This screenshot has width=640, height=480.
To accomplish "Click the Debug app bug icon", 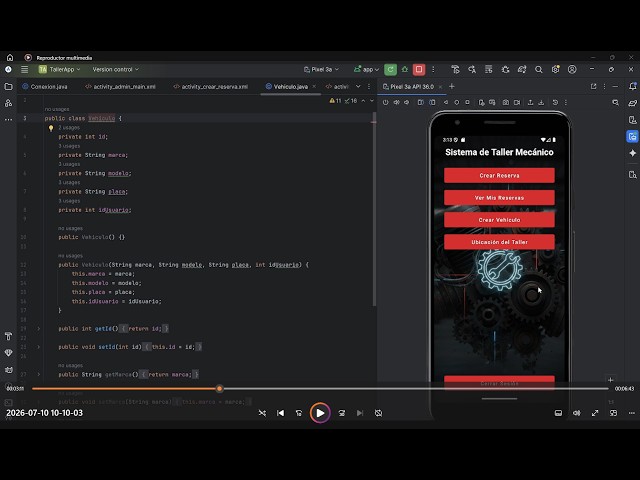I will pyautogui.click(x=405, y=69).
